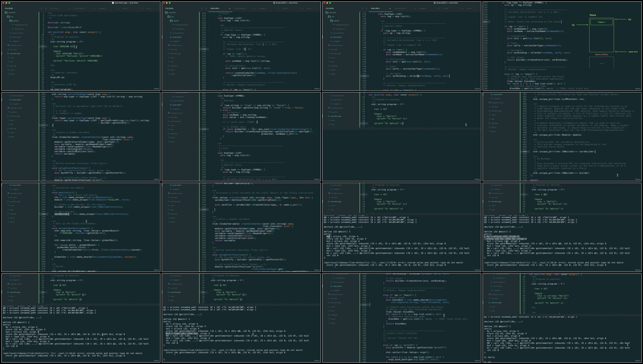Click line number 15 in eva-llvm.cpp gutter
Image resolution: width=643 pixels, height=364 pixels.
click(x=43, y=46)
